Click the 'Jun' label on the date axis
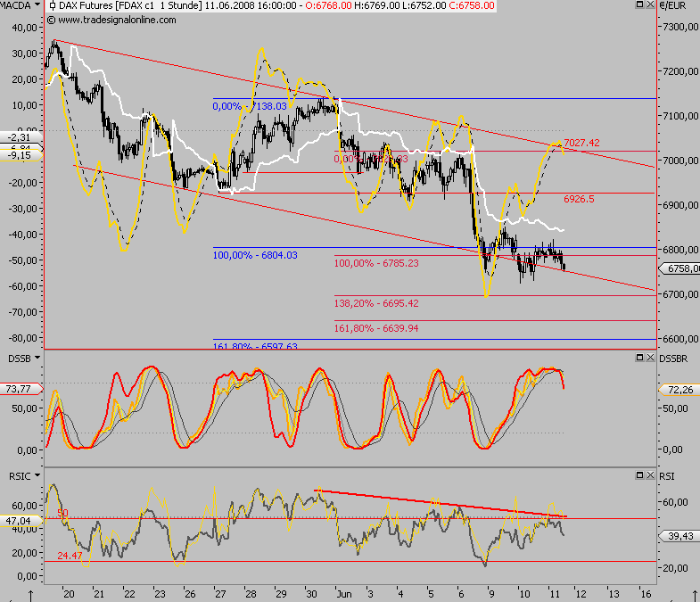The image size is (700, 602). tap(343, 594)
